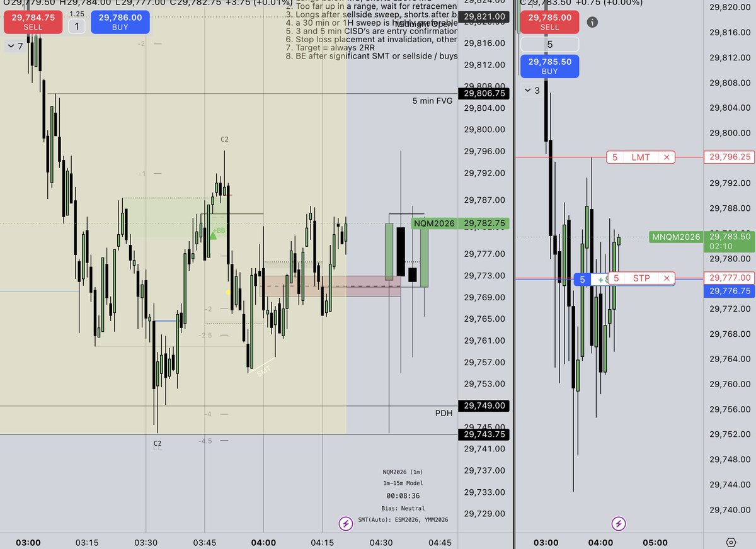Click the purple lightning icon on right chart
The width and height of the screenshot is (756, 549).
619,523
